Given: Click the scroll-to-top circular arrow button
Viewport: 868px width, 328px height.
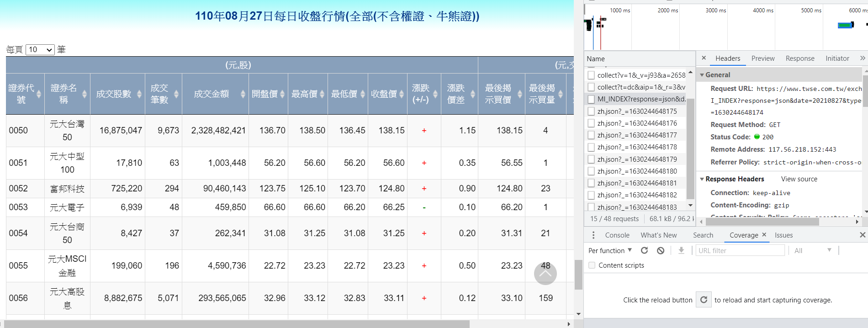Looking at the screenshot, I should [x=545, y=274].
